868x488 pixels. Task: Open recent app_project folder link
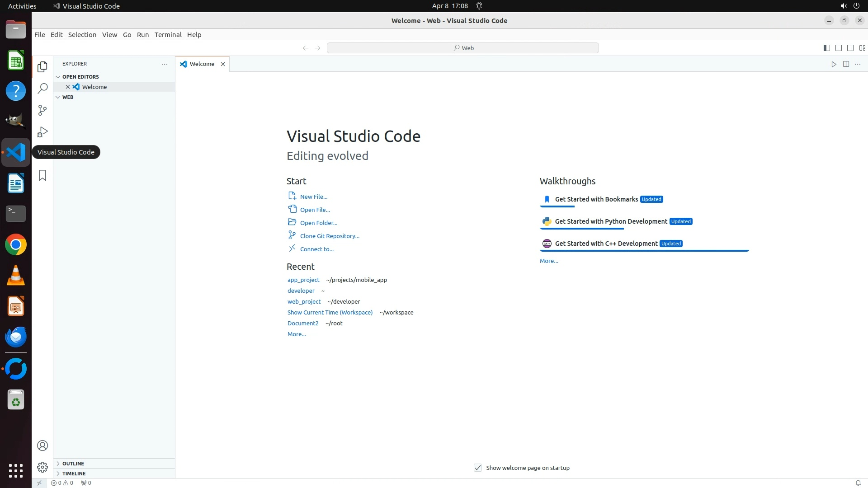coord(303,280)
